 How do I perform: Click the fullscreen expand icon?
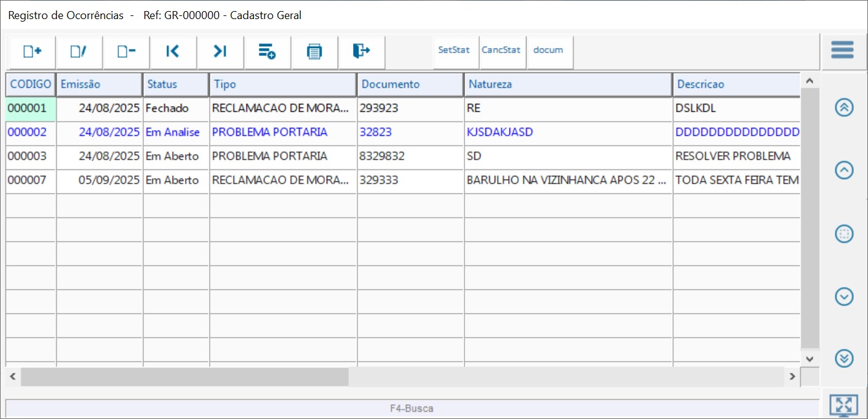[843, 405]
